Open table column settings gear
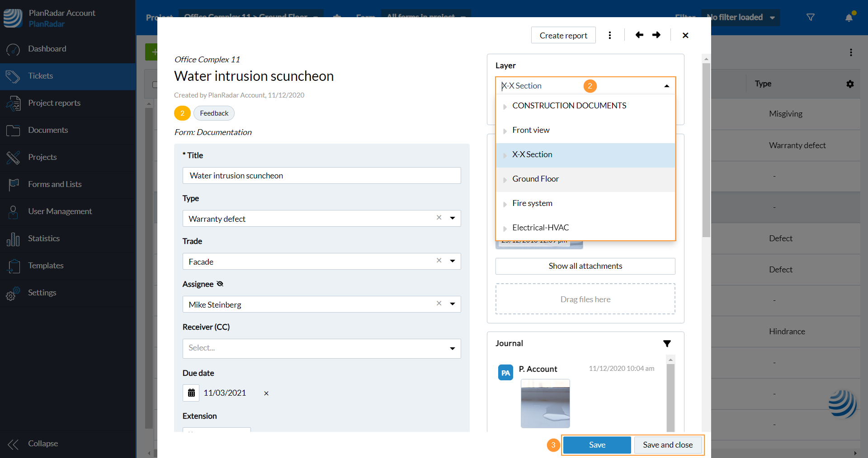The image size is (868, 458). pyautogui.click(x=850, y=84)
